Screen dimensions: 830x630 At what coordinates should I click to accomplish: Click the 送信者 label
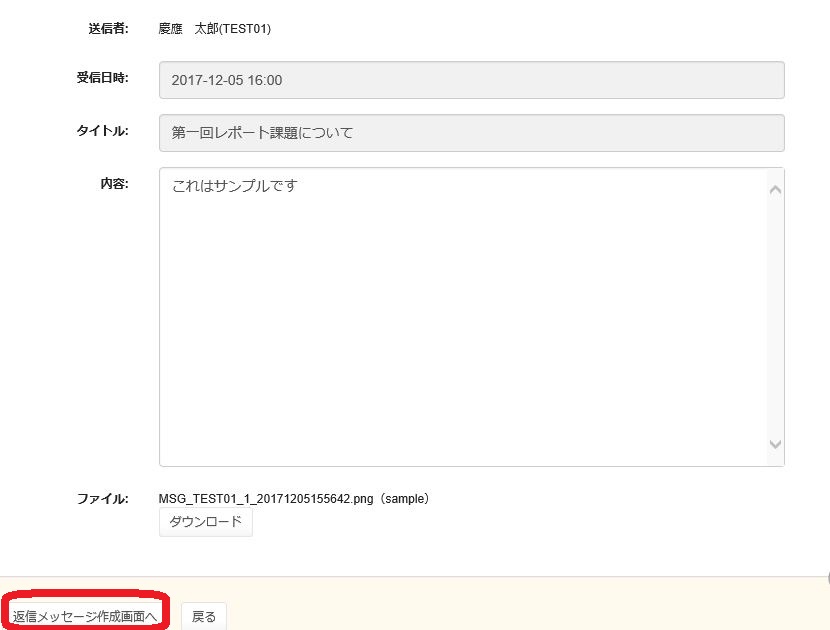[108, 29]
